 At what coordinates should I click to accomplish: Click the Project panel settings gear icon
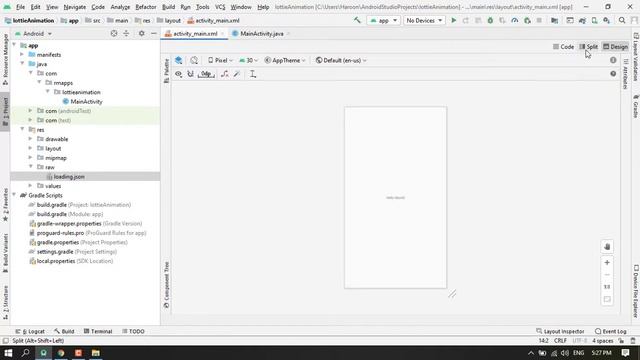tap(141, 33)
